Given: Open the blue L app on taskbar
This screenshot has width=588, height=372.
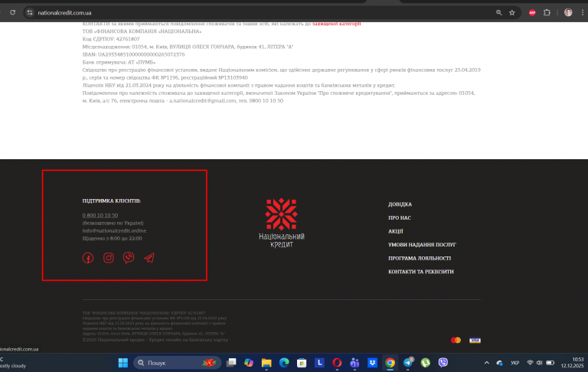Looking at the screenshot, I should coord(319,363).
